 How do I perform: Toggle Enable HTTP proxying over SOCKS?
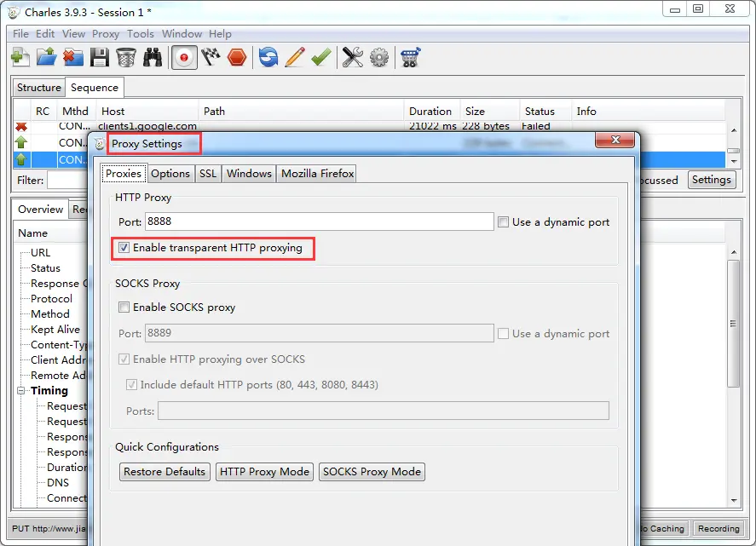click(124, 359)
